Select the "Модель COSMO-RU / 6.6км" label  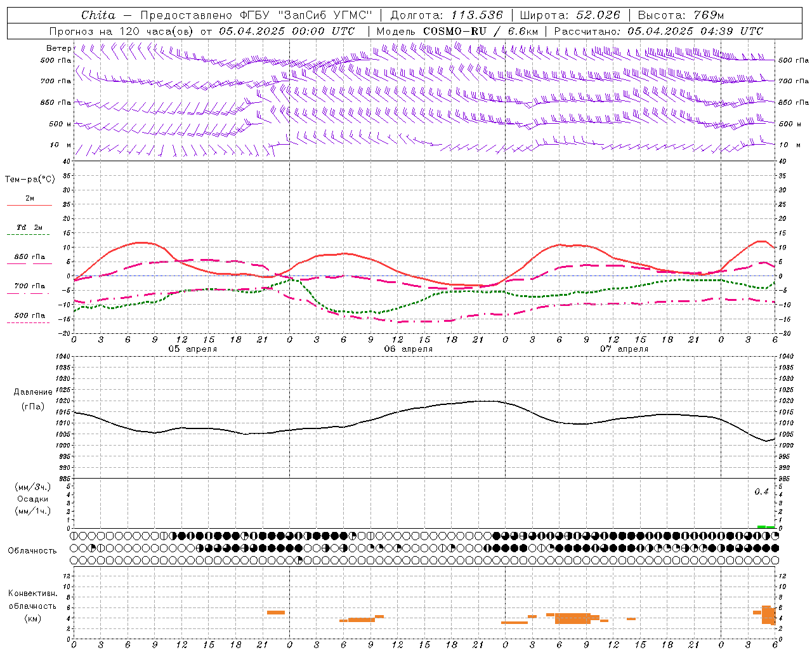tap(457, 31)
